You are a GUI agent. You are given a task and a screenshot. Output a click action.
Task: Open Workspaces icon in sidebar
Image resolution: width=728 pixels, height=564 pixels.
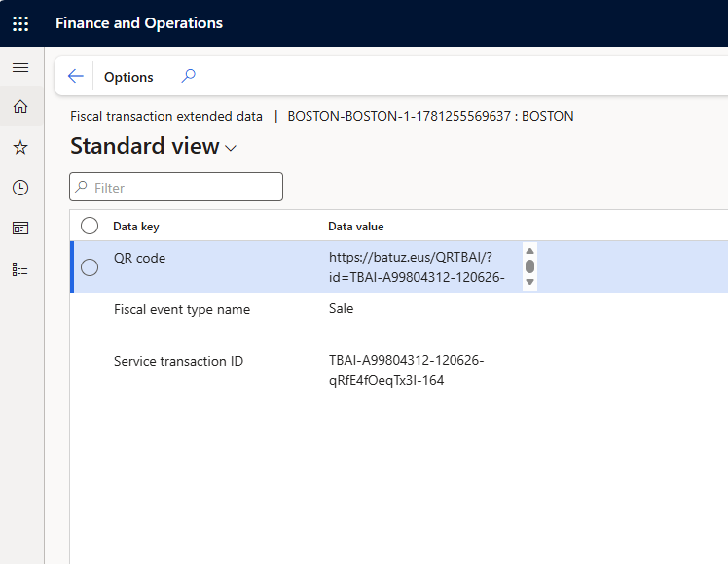[x=20, y=229]
